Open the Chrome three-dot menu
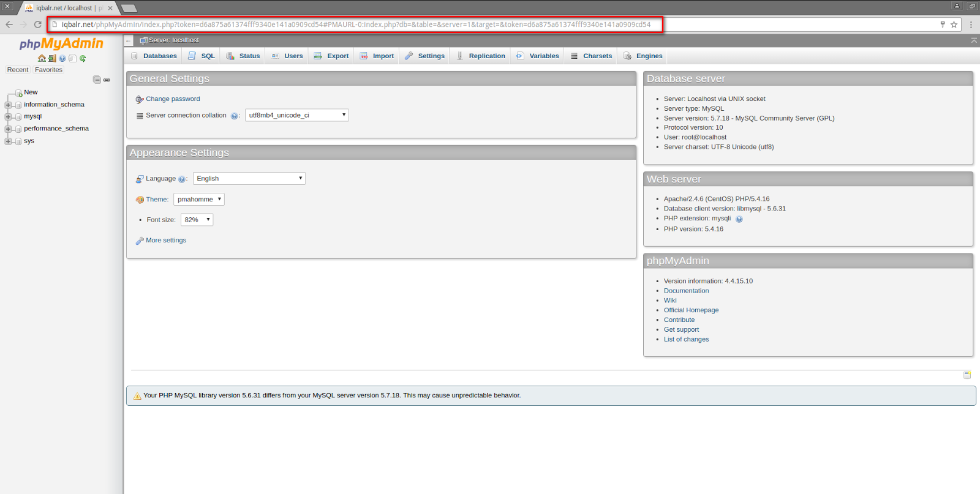 tap(971, 24)
